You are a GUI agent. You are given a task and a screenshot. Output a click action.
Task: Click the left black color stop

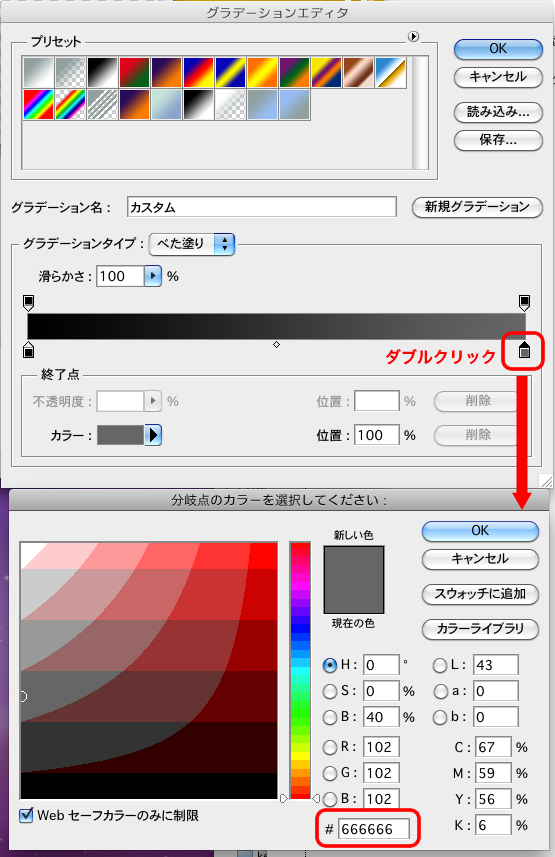[x=28, y=349]
